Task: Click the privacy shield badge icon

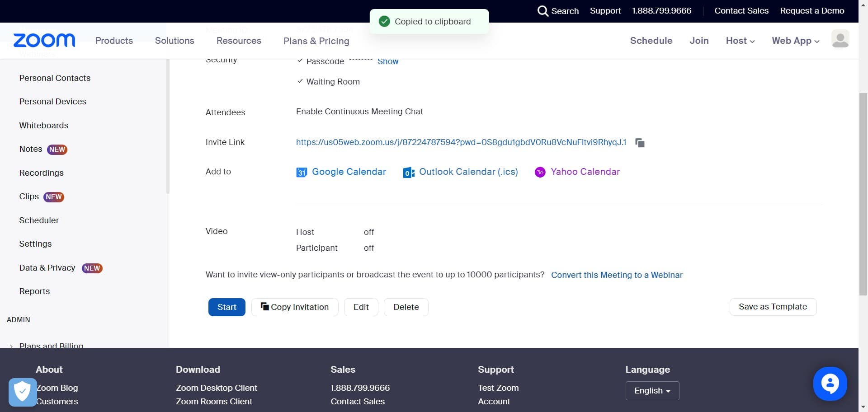Action: coord(22,392)
